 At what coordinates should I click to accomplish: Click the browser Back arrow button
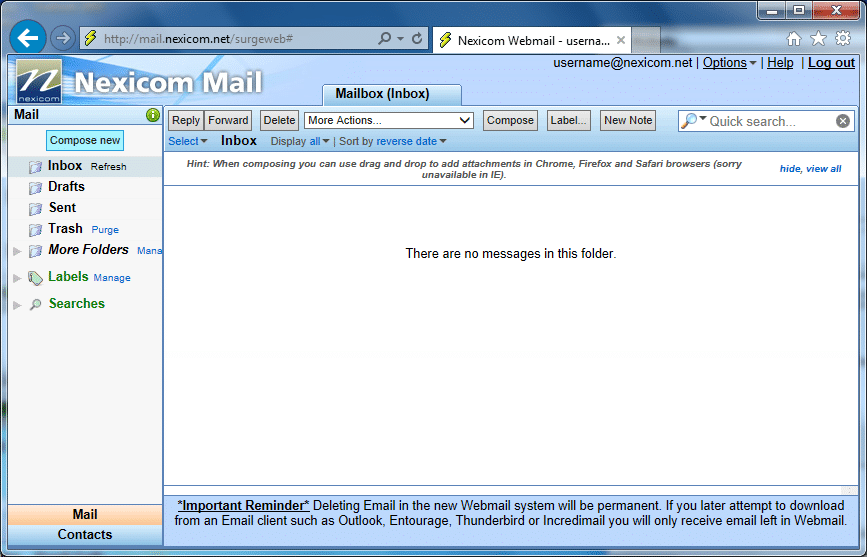(28, 38)
